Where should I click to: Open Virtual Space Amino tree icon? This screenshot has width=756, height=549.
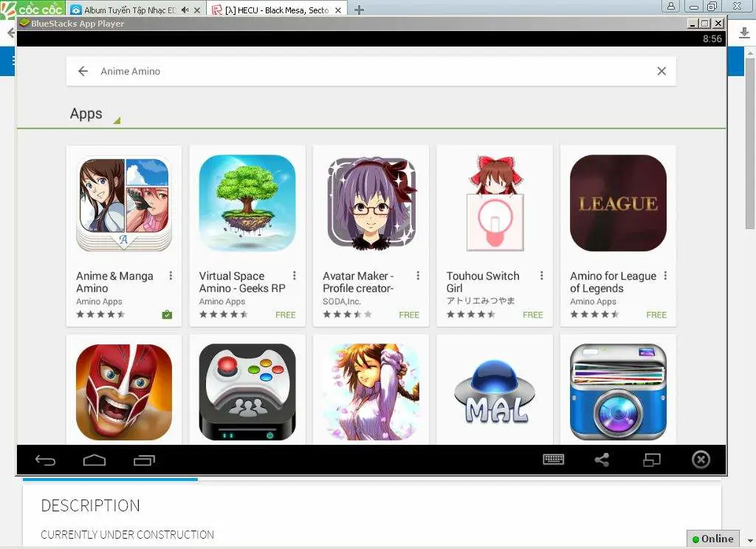point(247,203)
